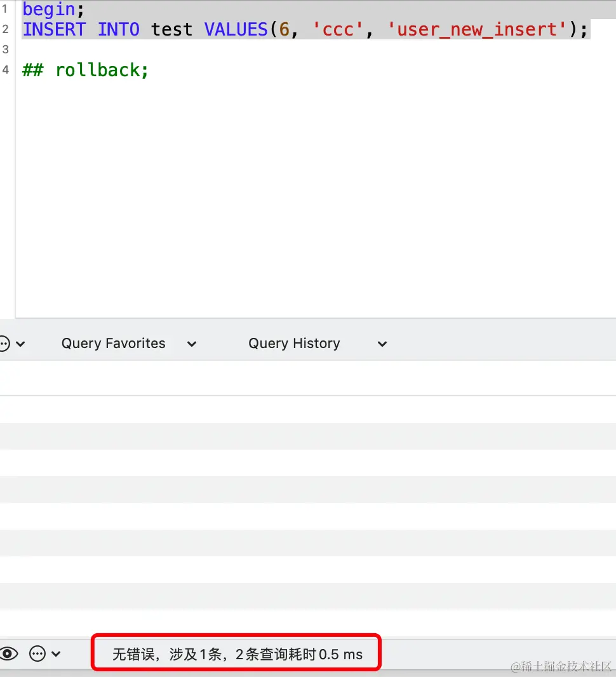The width and height of the screenshot is (616, 677).
Task: Click the table name 'test' in the query
Action: (x=171, y=29)
